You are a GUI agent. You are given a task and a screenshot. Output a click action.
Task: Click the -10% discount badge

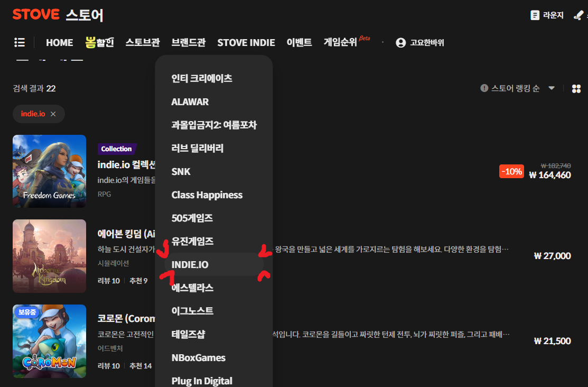tap(511, 171)
